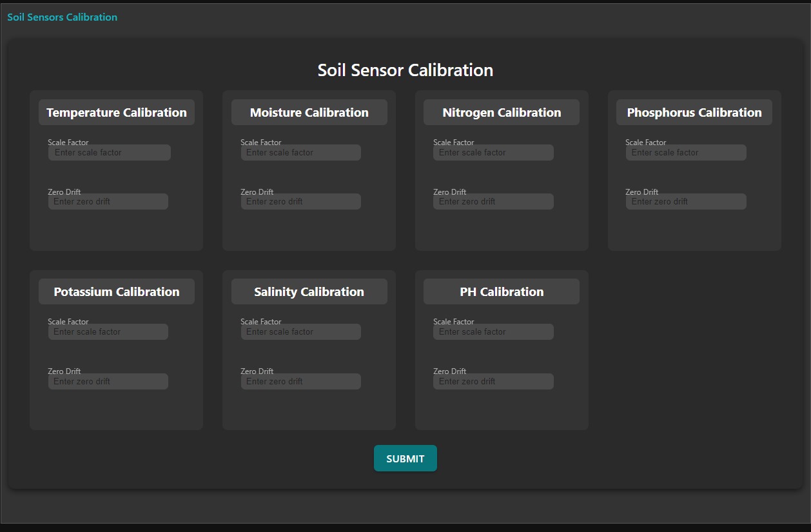Select the Phosphorus zero drift field
This screenshot has width=811, height=532.
[685, 201]
